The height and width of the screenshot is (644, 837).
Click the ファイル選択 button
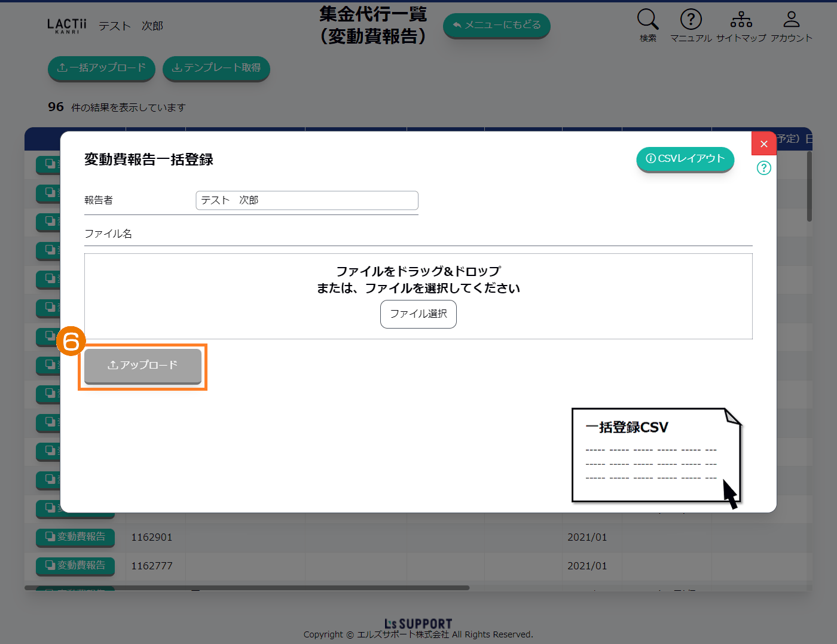tap(418, 314)
